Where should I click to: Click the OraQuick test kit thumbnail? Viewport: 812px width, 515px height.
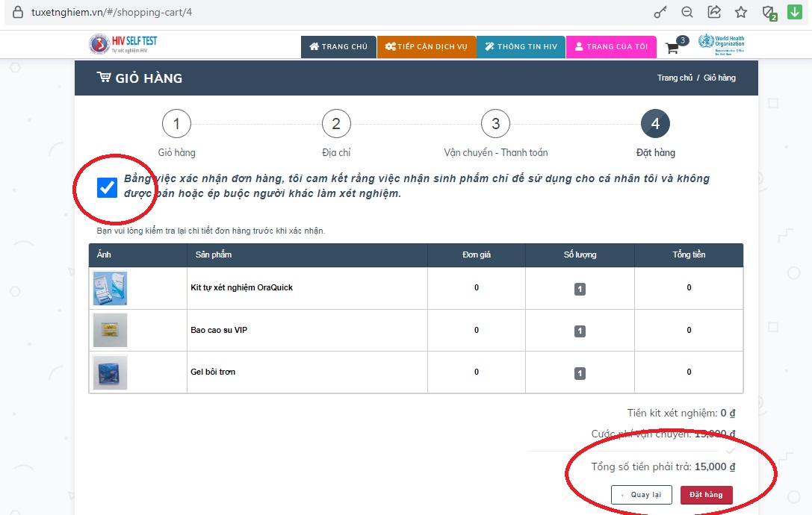tap(110, 288)
